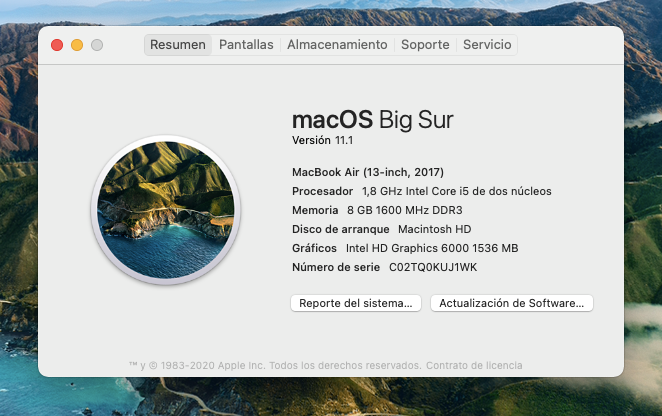Image resolution: width=662 pixels, height=416 pixels.
Task: Select the serial number C02TQ0KUJ1WK
Action: 433,267
